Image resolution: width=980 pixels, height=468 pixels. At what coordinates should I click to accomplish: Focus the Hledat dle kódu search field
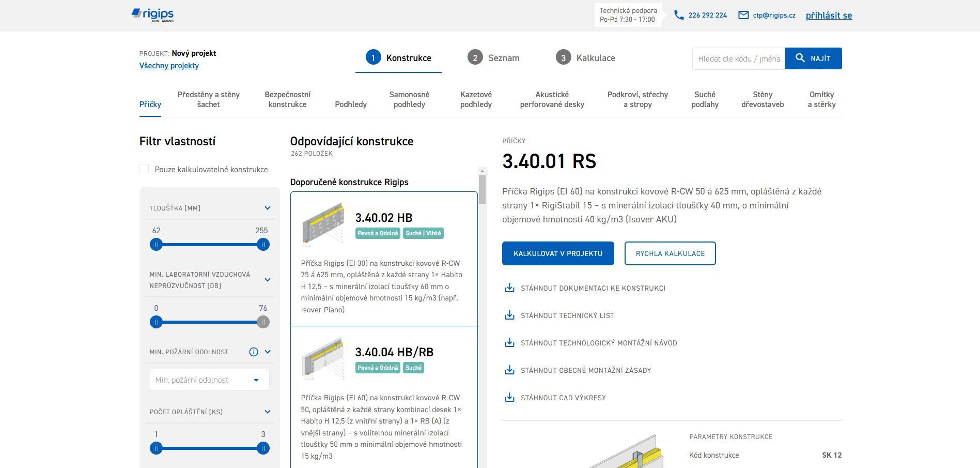(x=738, y=58)
